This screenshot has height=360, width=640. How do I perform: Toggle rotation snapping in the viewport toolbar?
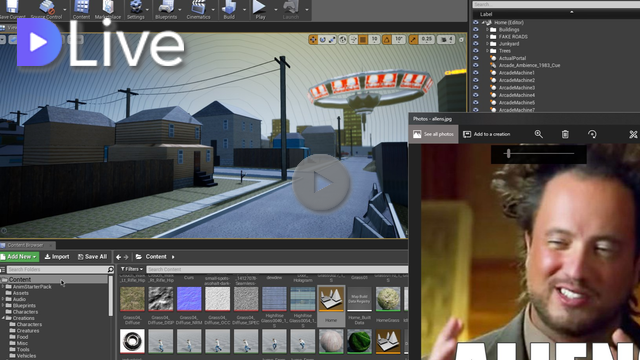click(387, 40)
